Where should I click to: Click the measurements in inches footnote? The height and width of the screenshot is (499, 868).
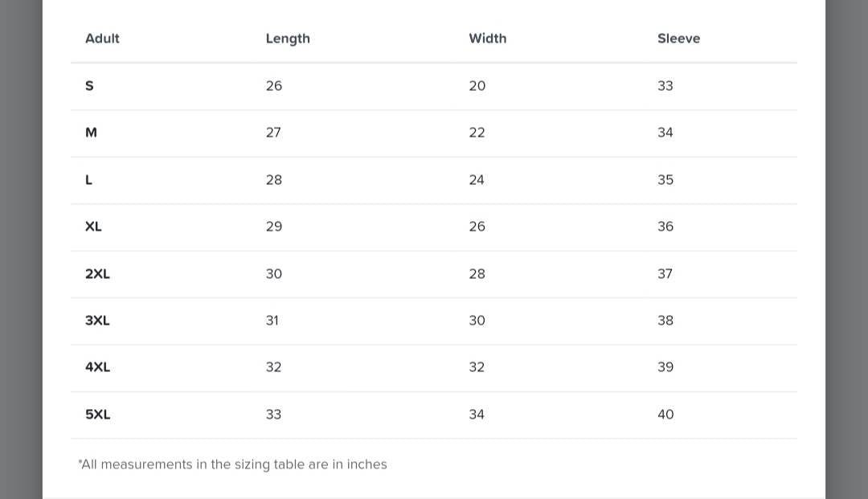233,464
